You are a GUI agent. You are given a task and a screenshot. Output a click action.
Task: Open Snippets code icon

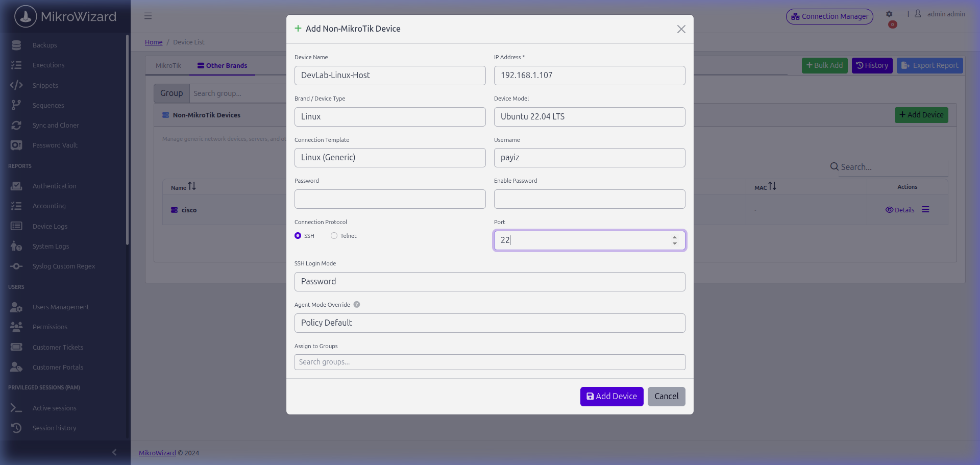pos(16,85)
